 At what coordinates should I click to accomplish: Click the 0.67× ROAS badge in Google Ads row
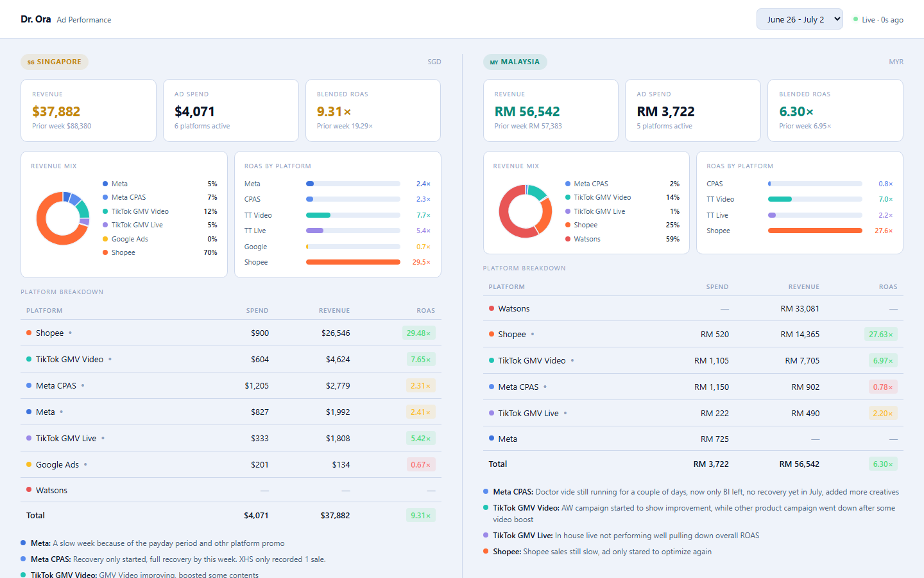pos(421,464)
